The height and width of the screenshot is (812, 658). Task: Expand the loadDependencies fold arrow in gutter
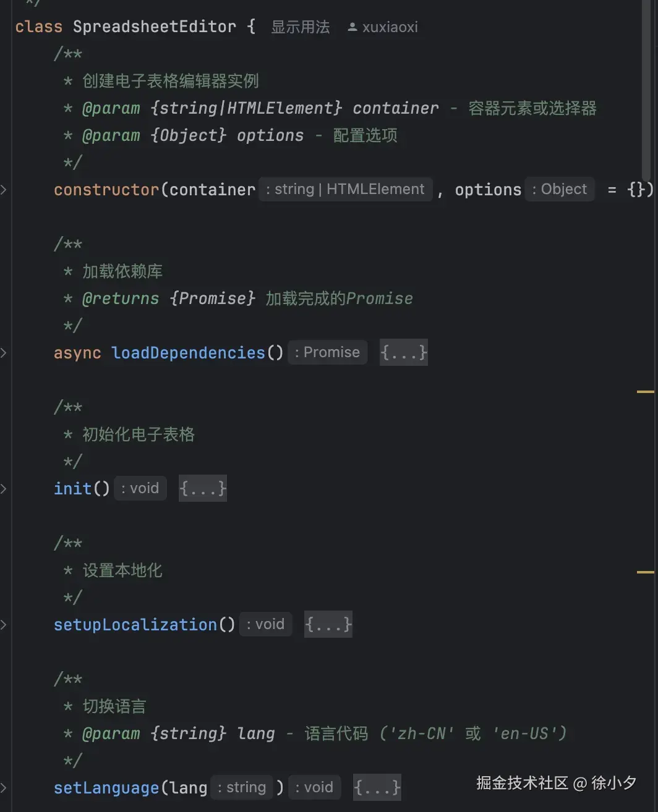pos(4,353)
